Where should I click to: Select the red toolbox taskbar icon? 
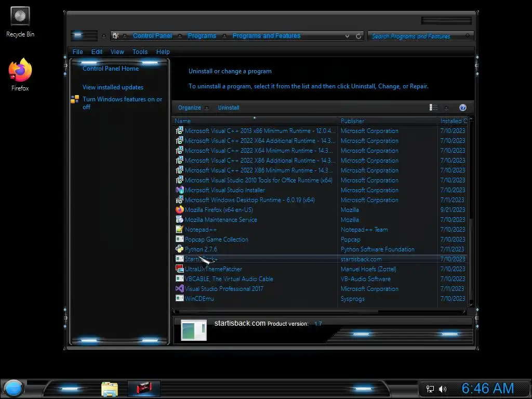click(144, 388)
